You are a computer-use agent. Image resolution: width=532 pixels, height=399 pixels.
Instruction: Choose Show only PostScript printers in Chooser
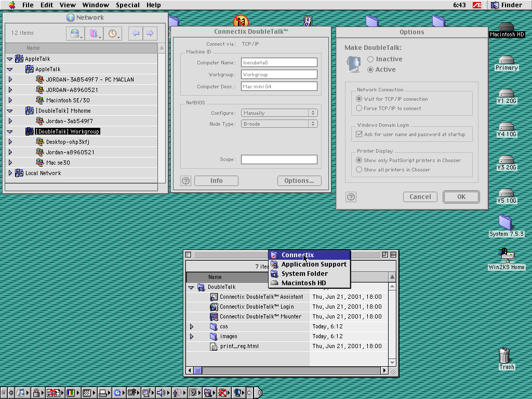[359, 160]
